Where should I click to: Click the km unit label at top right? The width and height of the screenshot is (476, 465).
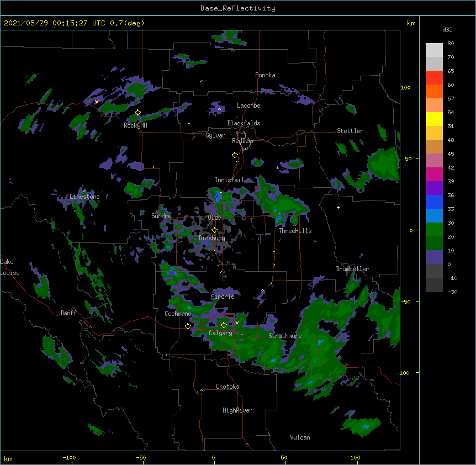tap(411, 23)
